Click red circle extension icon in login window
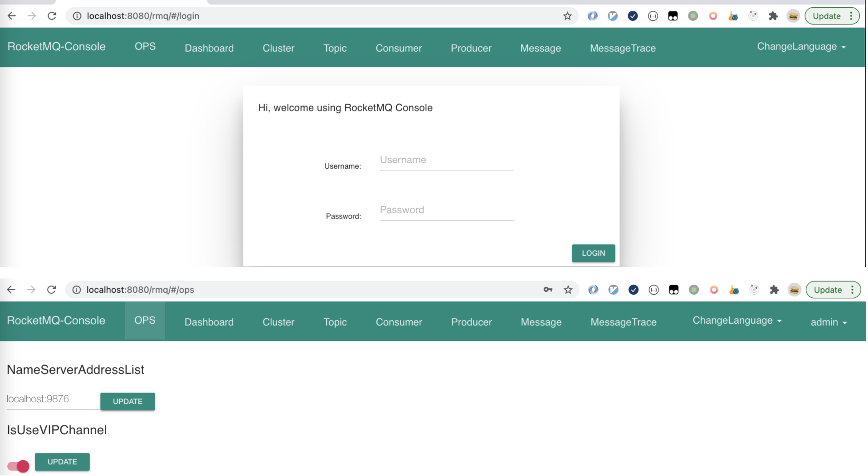Image resolution: width=868 pixels, height=476 pixels. tap(713, 16)
